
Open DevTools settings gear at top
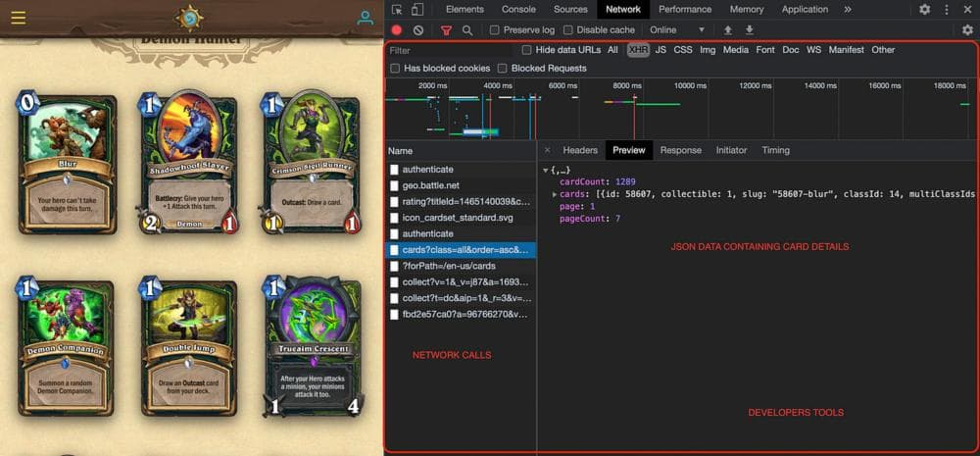[x=925, y=10]
